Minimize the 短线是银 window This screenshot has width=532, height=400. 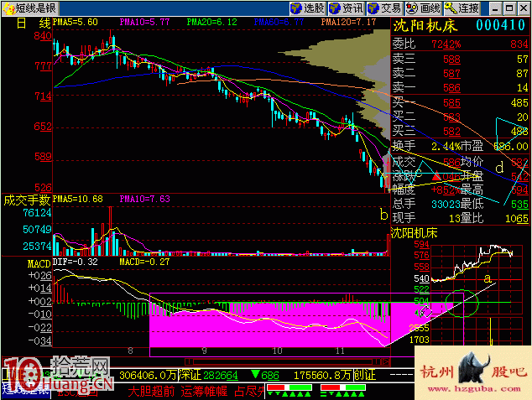pos(495,9)
